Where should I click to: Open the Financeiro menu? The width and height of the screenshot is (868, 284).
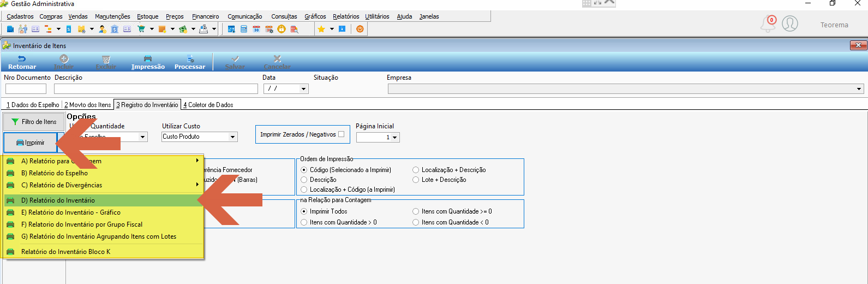[205, 16]
